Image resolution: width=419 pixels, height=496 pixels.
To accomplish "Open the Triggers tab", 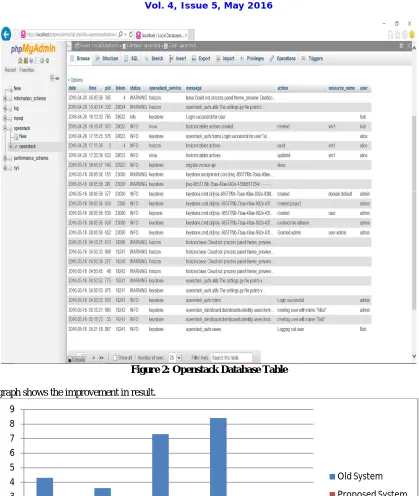I will coord(312,58).
